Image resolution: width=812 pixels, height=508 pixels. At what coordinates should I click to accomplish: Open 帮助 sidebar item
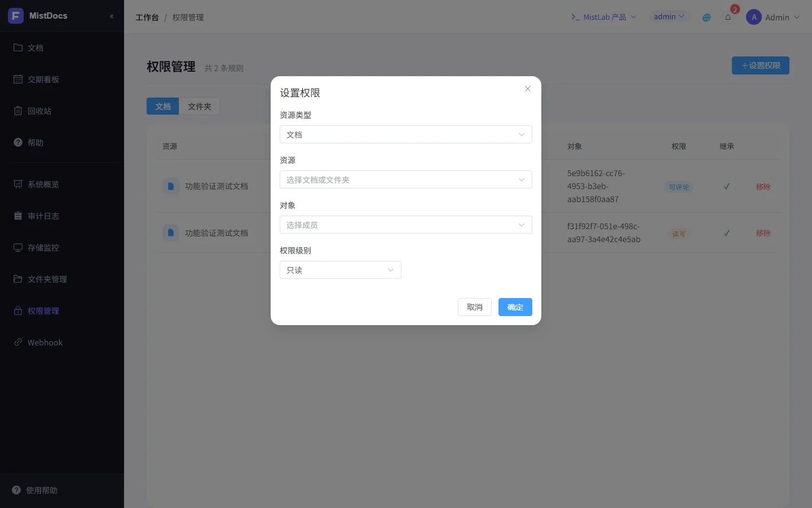click(62, 143)
